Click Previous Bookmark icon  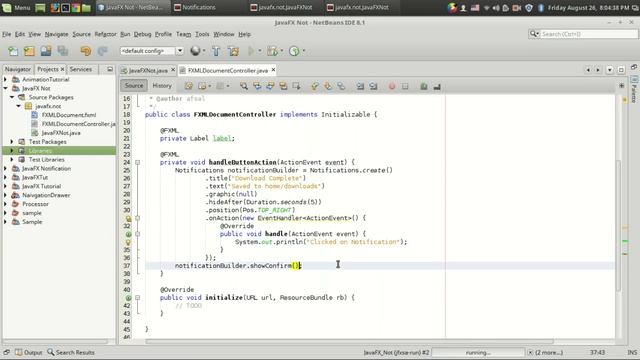[314, 86]
